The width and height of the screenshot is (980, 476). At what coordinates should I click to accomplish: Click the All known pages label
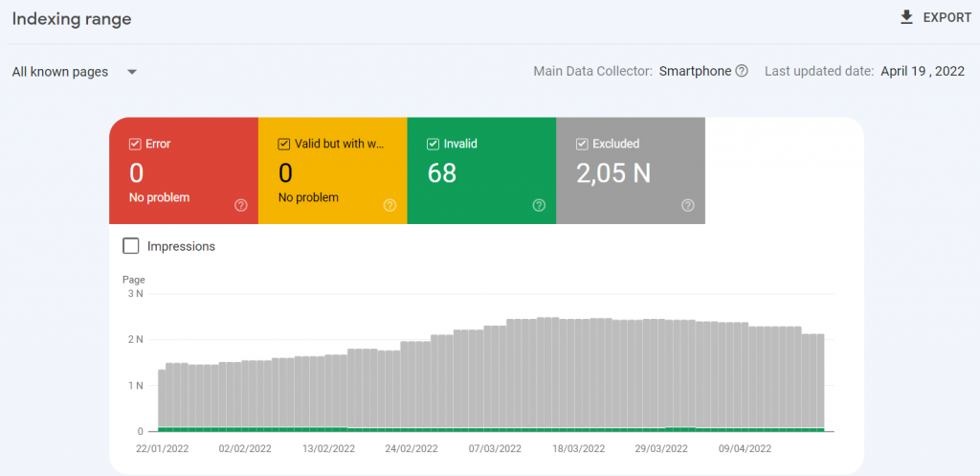tap(60, 72)
